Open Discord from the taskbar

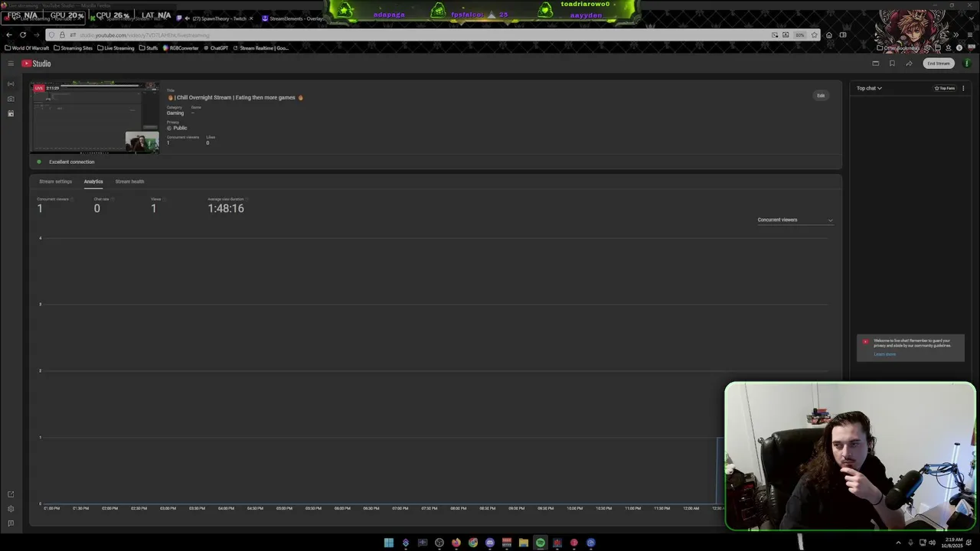tap(490, 543)
